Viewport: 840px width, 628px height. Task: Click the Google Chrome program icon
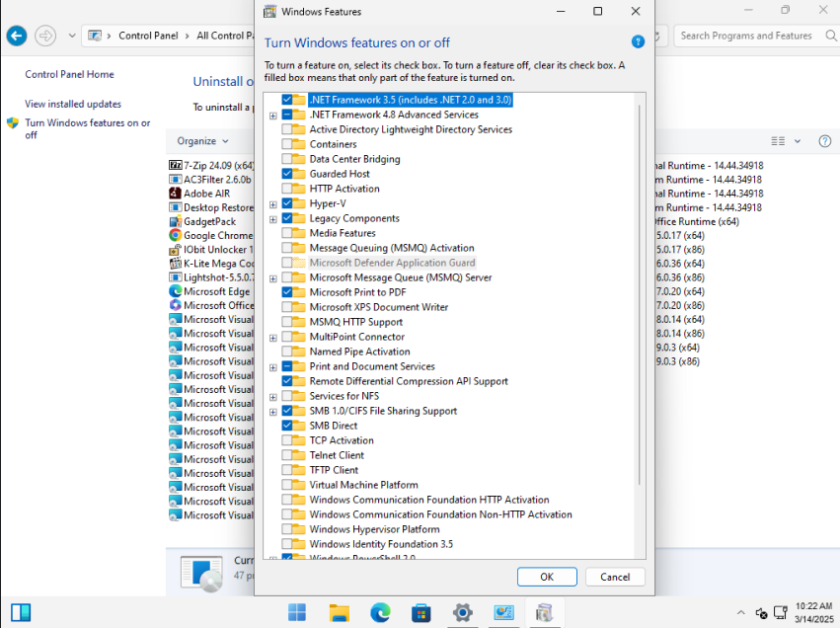175,235
